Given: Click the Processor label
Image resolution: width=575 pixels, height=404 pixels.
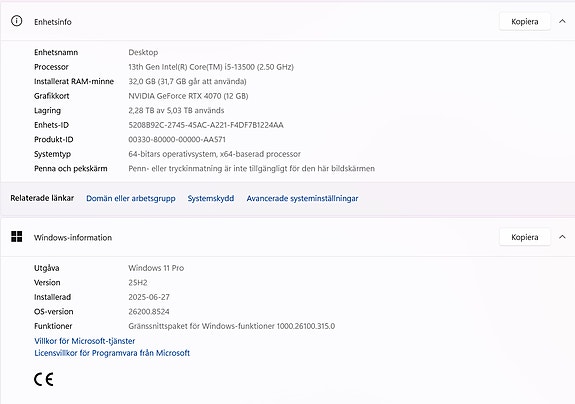Looking at the screenshot, I should [x=51, y=67].
